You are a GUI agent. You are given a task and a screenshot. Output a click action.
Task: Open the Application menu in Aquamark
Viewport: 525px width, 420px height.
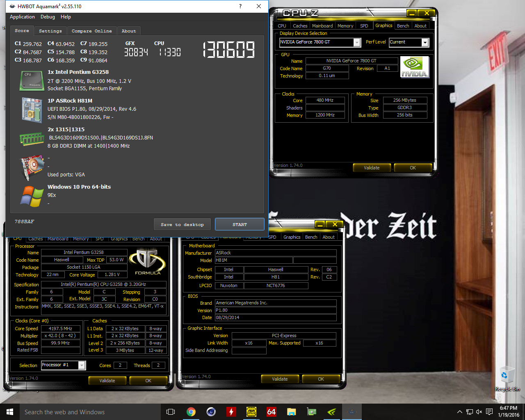click(22, 17)
